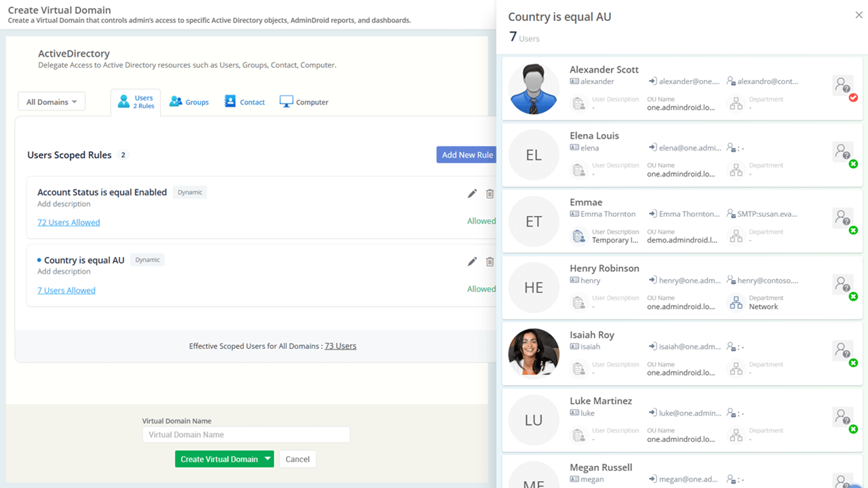
Task: Edit the Country is equal AU rule
Action: tap(471, 262)
